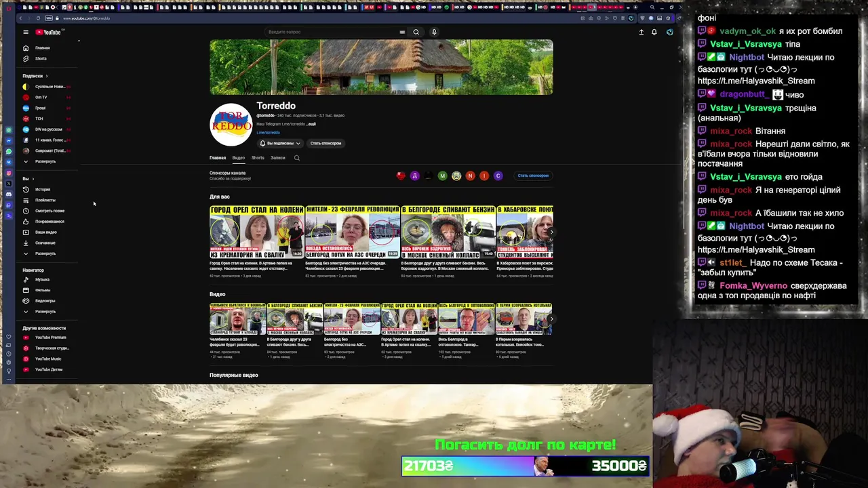Open Смотреть позже list
This screenshot has height=488, width=868.
tap(50, 211)
